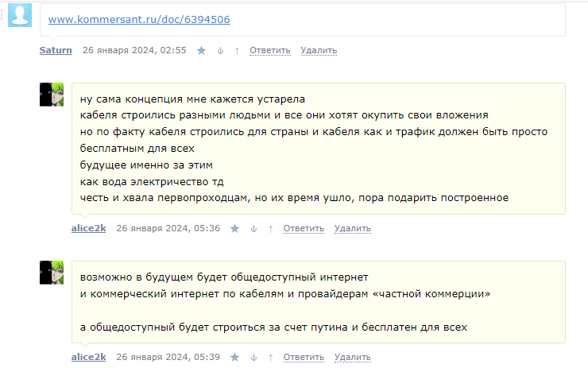Image resolution: width=588 pixels, height=368 pixels.
Task: Click text line 'будущее именно за этим'
Action: (x=146, y=165)
